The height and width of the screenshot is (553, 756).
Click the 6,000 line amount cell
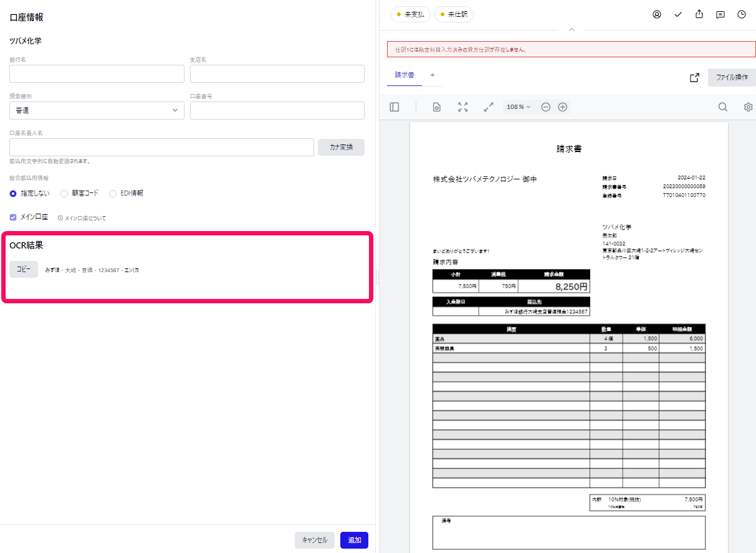[x=682, y=339]
